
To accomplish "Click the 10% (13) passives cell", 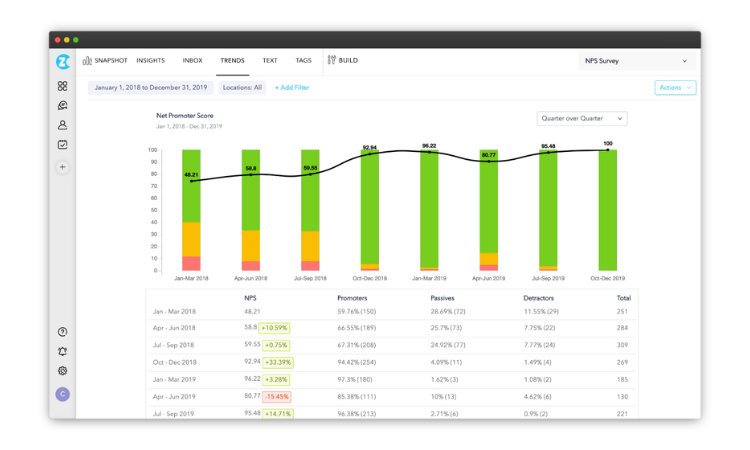I will click(443, 396).
